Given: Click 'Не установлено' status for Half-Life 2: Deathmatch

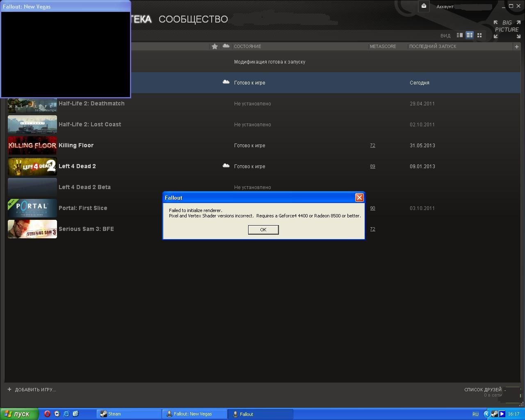Looking at the screenshot, I should tap(252, 104).
